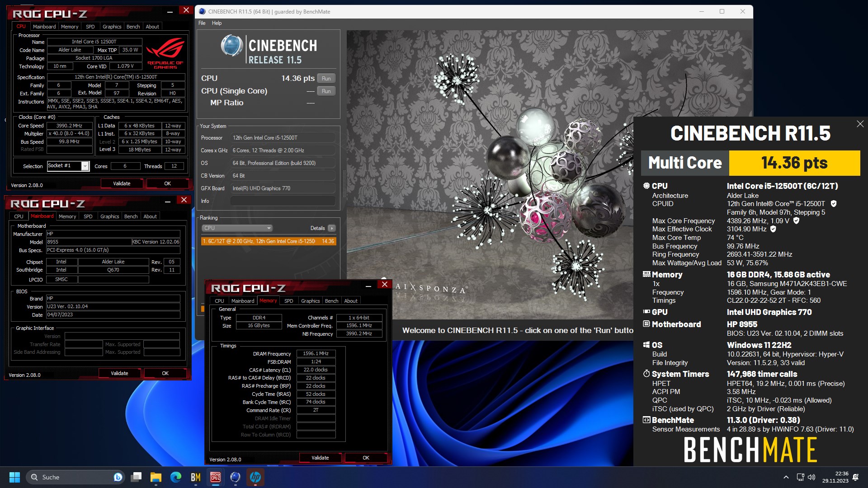Click Ranking Details arrow button
The width and height of the screenshot is (868, 488).
coord(332,228)
